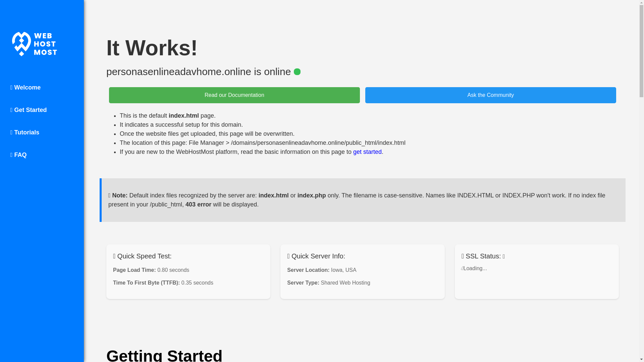
Task: Open the FAQ sidebar item
Action: coord(18,155)
